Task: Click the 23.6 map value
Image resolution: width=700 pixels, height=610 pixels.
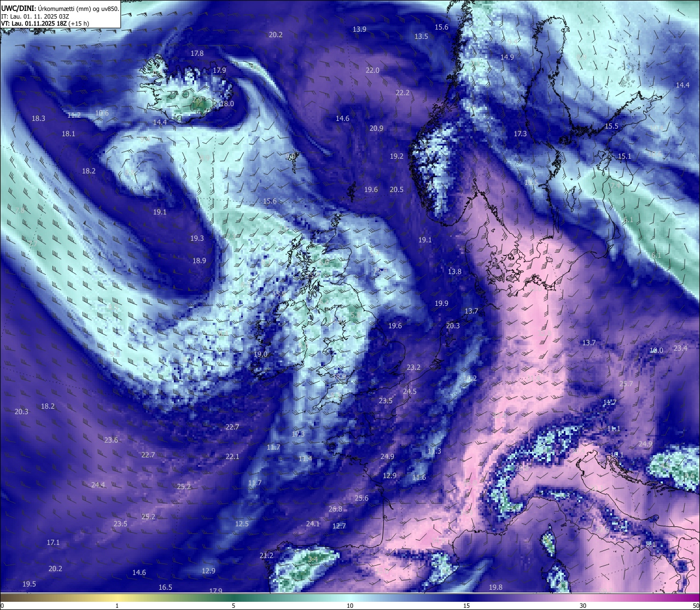Action: coord(111,440)
